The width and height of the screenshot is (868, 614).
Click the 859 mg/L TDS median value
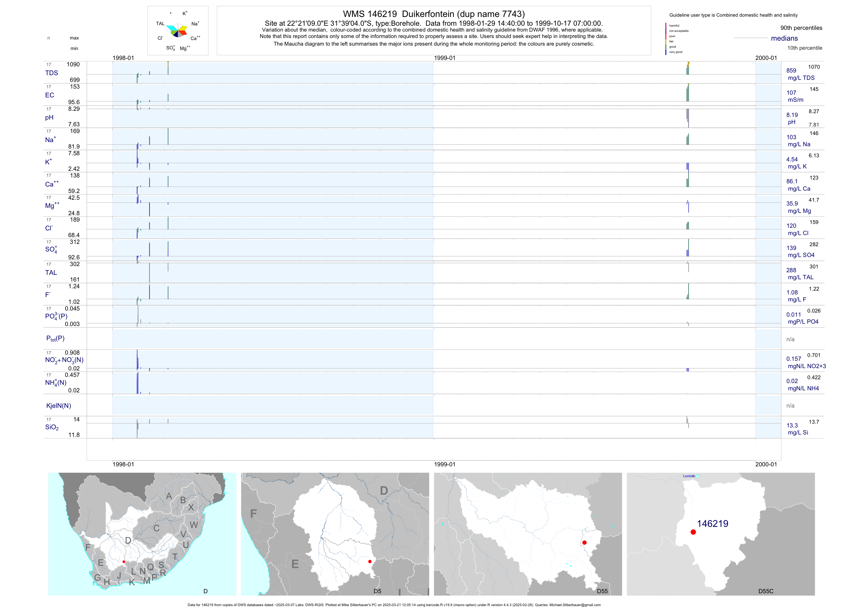(x=791, y=71)
